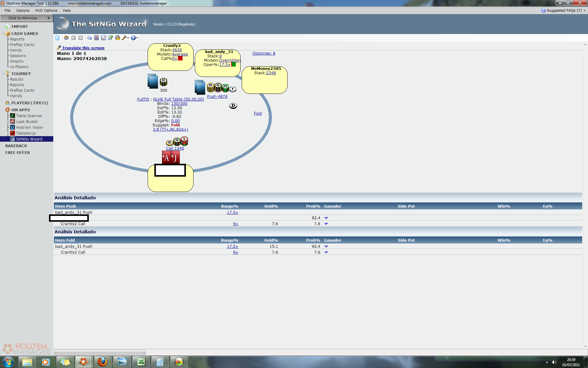Open Results under Tourney
The image size is (588, 368).
pyautogui.click(x=17, y=79)
